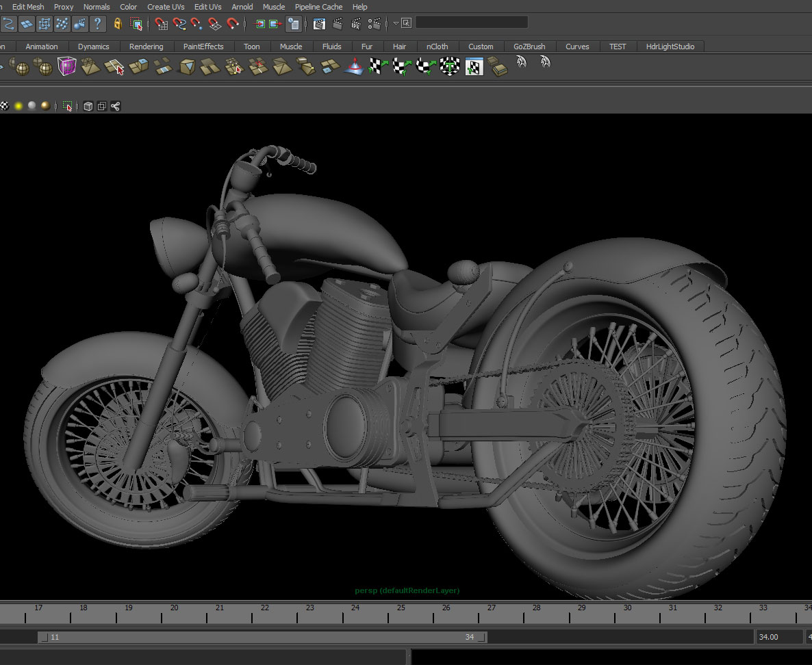Viewport: 812px width, 665px height.
Task: Click the IPR render clapperboard icon
Action: [x=356, y=24]
